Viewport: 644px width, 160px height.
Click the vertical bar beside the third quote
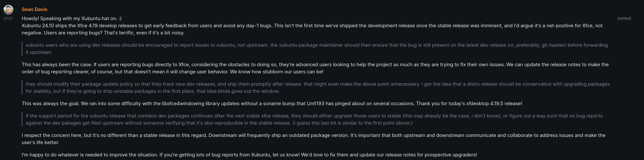pyautogui.click(x=22, y=119)
